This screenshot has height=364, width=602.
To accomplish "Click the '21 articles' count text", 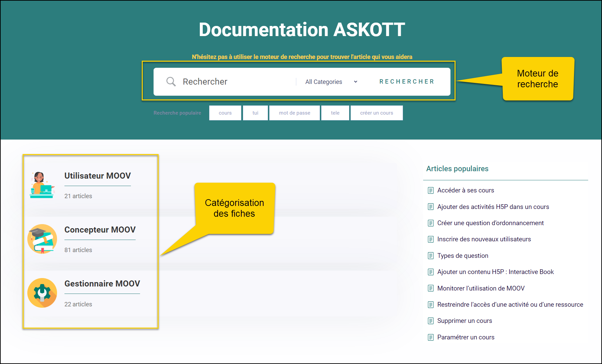I will [x=78, y=196].
